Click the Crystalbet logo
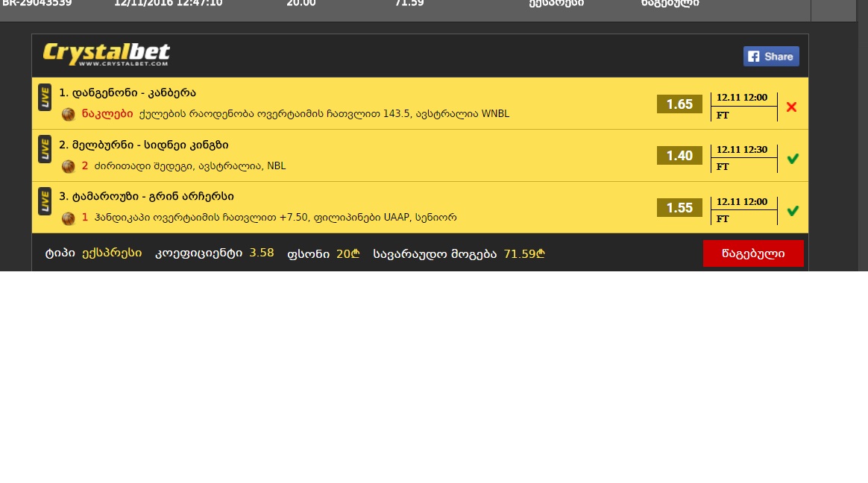868x483 pixels. (107, 54)
